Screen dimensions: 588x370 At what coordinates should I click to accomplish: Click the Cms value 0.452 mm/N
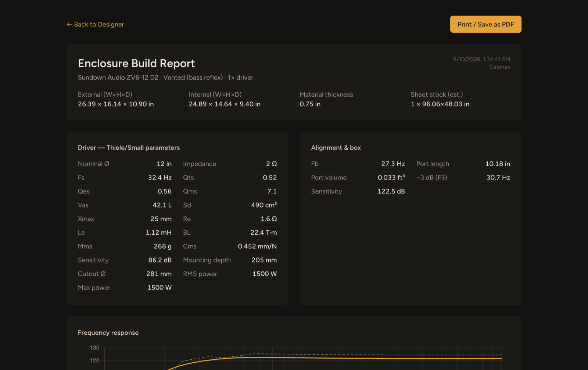tap(257, 246)
